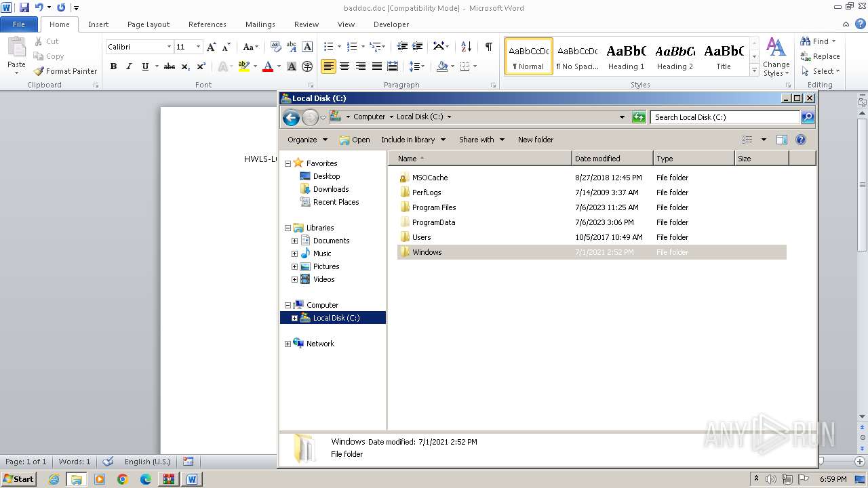The image size is (868, 488).
Task: Switch to Review tab
Action: pos(307,24)
